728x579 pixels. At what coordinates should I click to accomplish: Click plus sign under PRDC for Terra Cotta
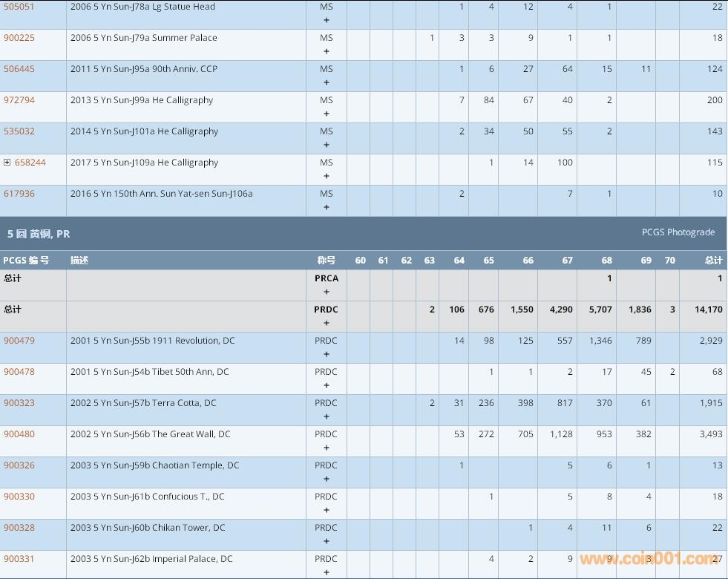327,417
